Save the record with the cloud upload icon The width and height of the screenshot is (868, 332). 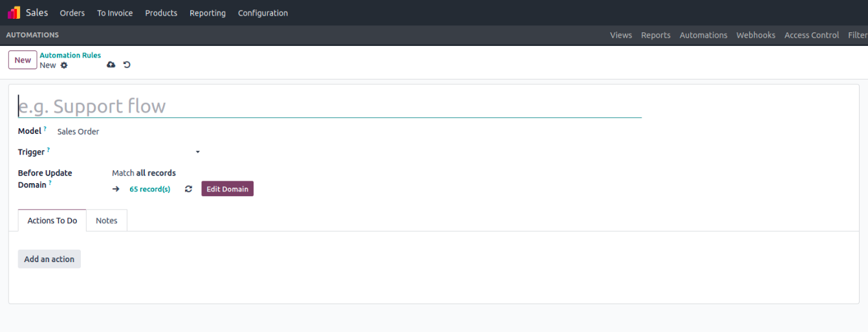[x=111, y=65]
